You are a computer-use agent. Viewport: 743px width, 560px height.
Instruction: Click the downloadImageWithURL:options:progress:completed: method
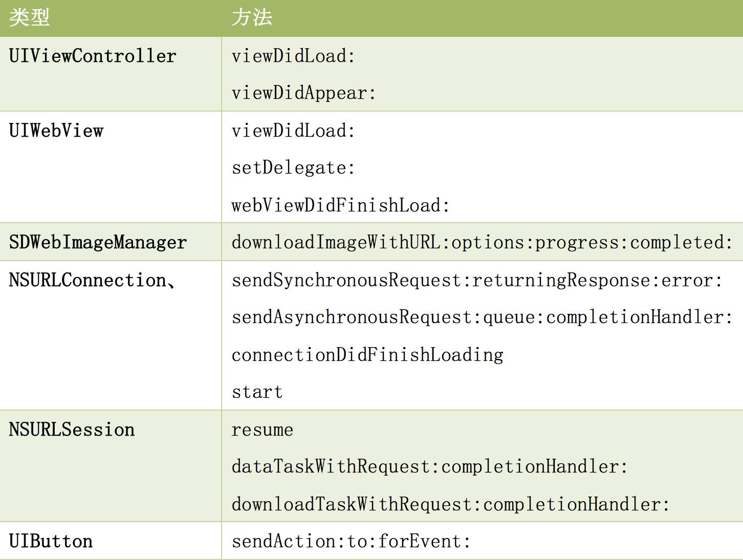482,242
